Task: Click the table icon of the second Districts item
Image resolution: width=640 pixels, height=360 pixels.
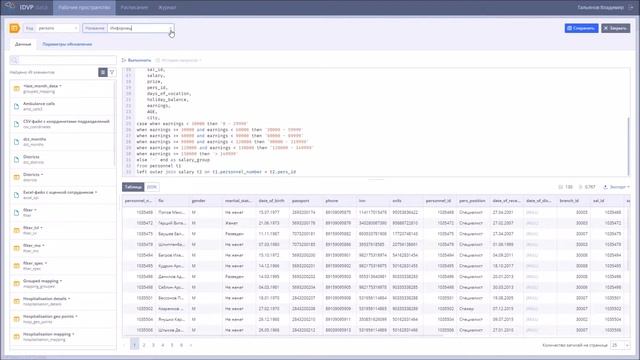Action: click(x=17, y=177)
